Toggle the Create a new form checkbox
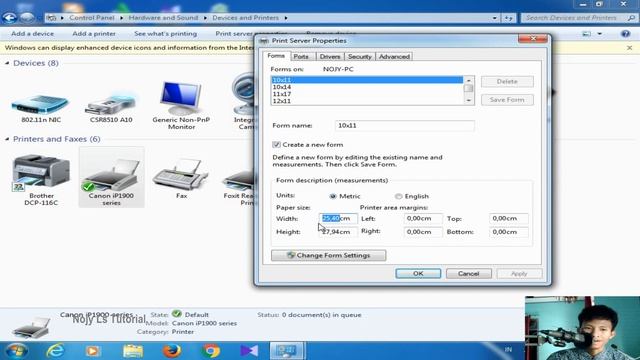 pyautogui.click(x=276, y=144)
